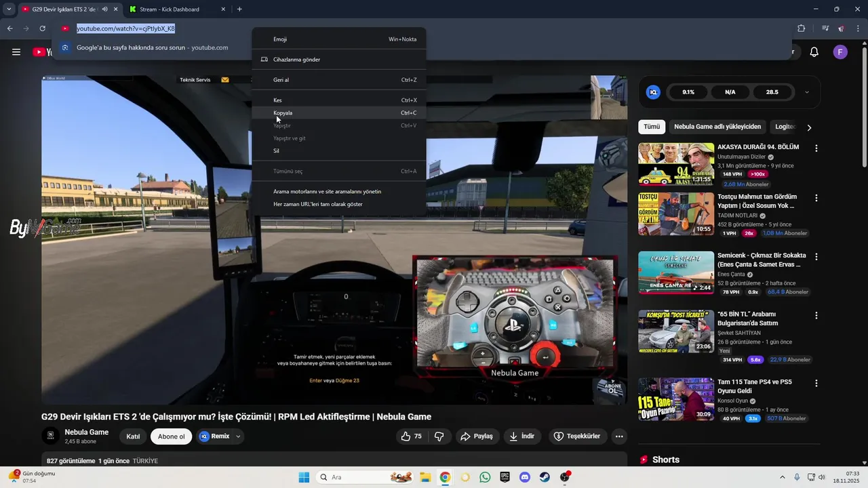Open Semicenk - Çıkmaz Bir Sokakta thumbnail
The width and height of the screenshot is (868, 488).
click(x=676, y=272)
